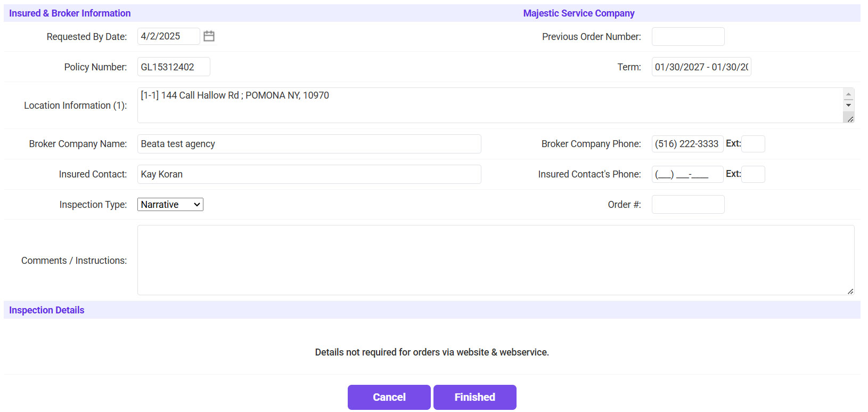
Task: Select the Order # input field
Action: (x=687, y=205)
